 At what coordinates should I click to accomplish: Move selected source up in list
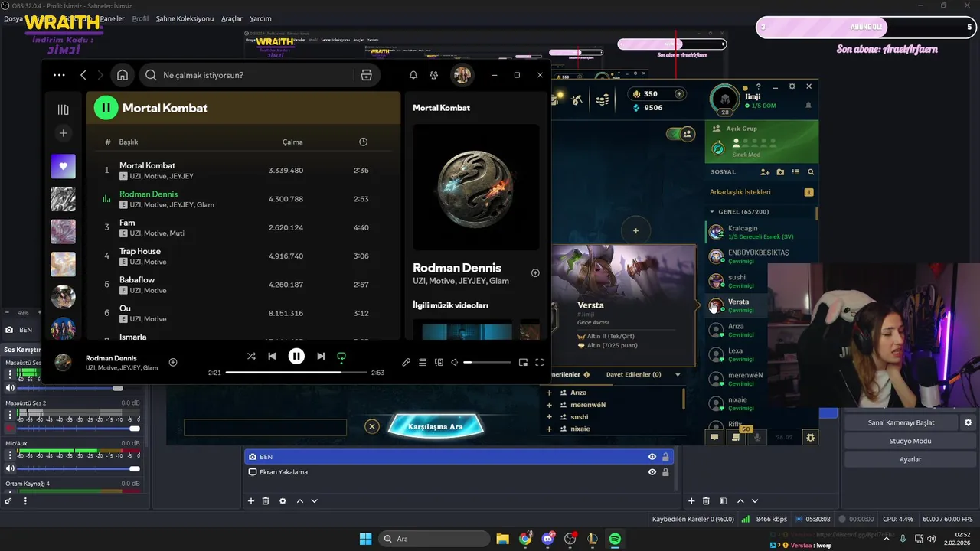coord(299,501)
